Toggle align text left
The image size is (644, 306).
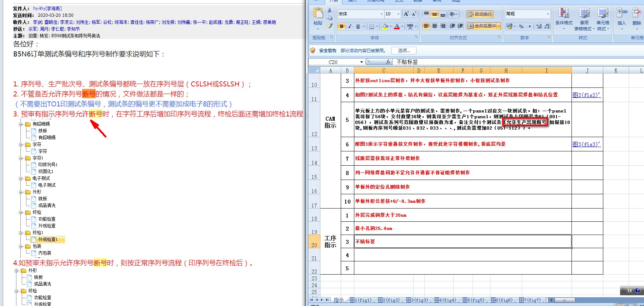[x=426, y=26]
